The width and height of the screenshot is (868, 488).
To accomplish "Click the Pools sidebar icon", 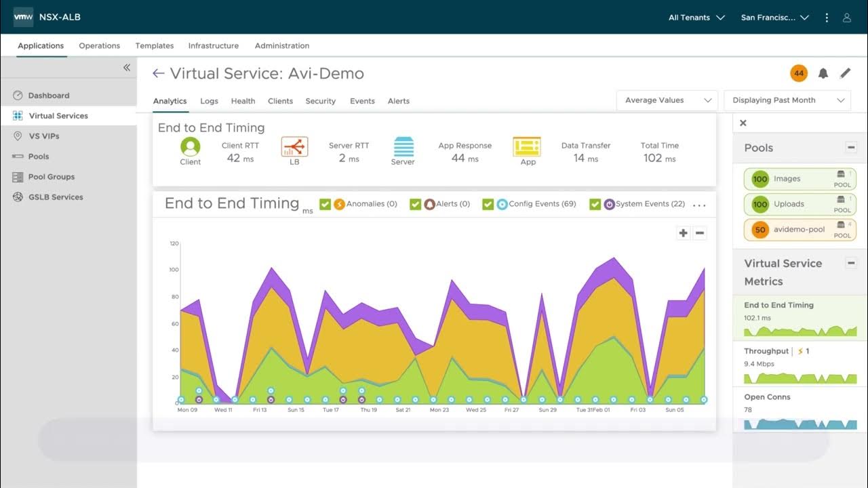I will click(18, 157).
